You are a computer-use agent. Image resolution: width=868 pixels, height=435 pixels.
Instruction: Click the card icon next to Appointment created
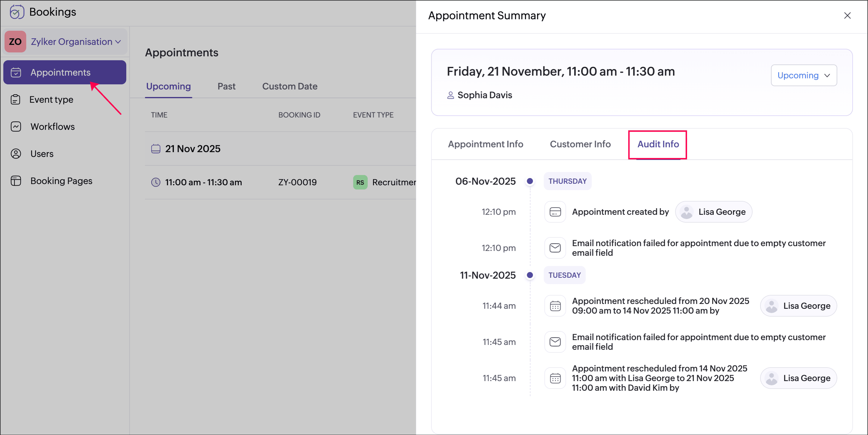(x=555, y=212)
